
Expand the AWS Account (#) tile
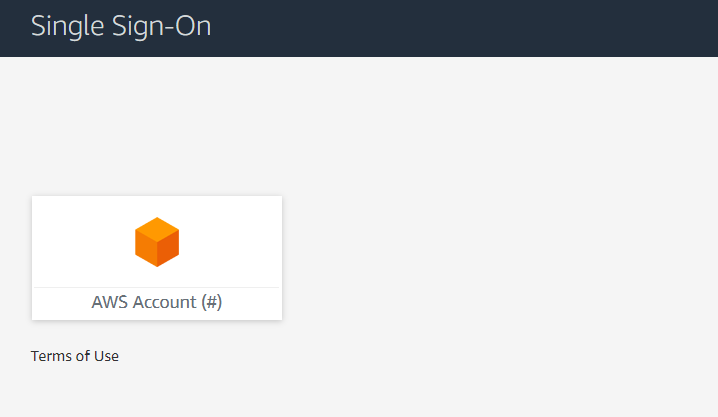157,258
